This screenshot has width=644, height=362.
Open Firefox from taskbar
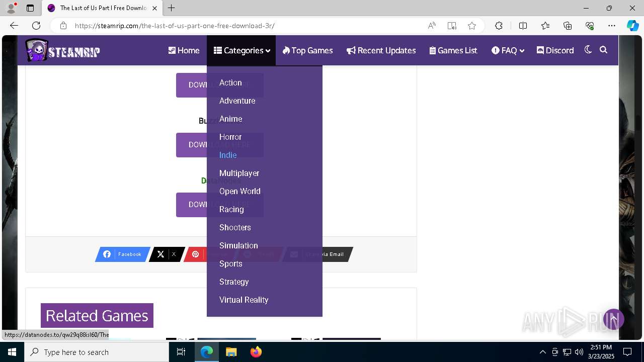(256, 352)
